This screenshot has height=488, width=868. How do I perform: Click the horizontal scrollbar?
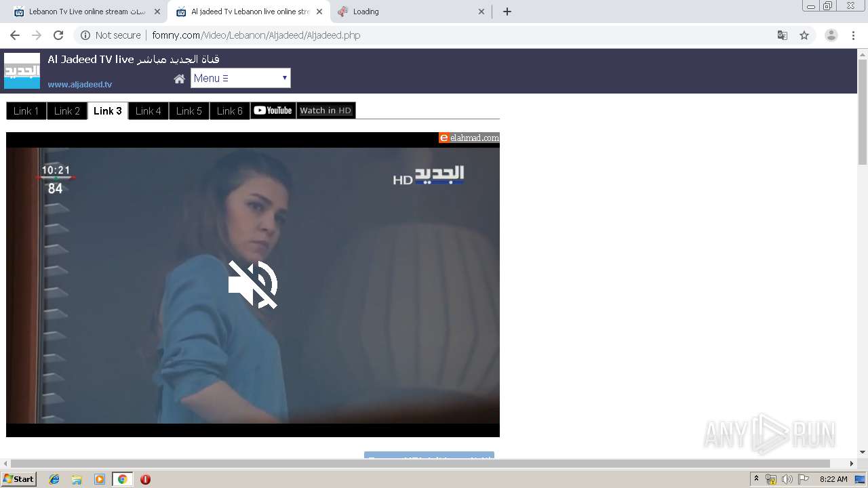point(420,464)
